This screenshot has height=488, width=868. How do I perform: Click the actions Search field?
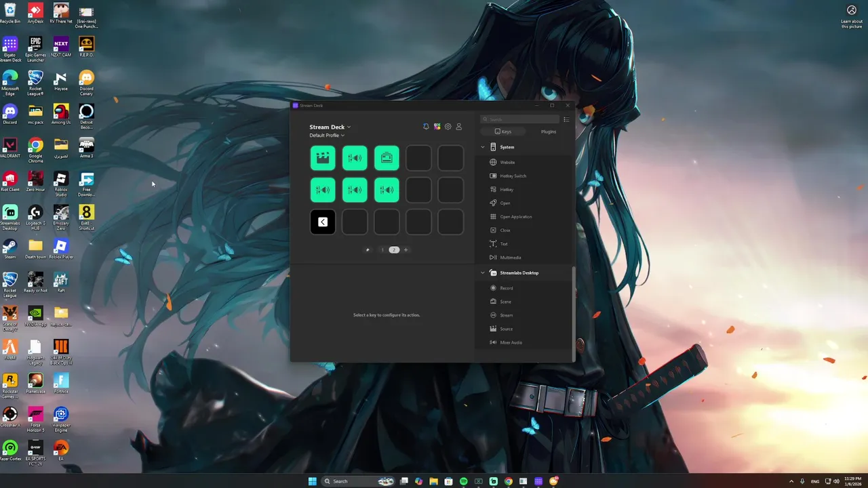[x=520, y=119]
